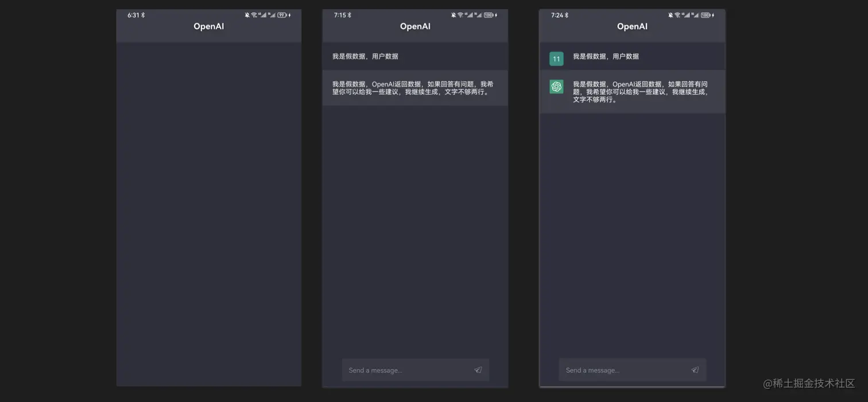Click muted bell icon in middle phone status bar

coord(454,15)
